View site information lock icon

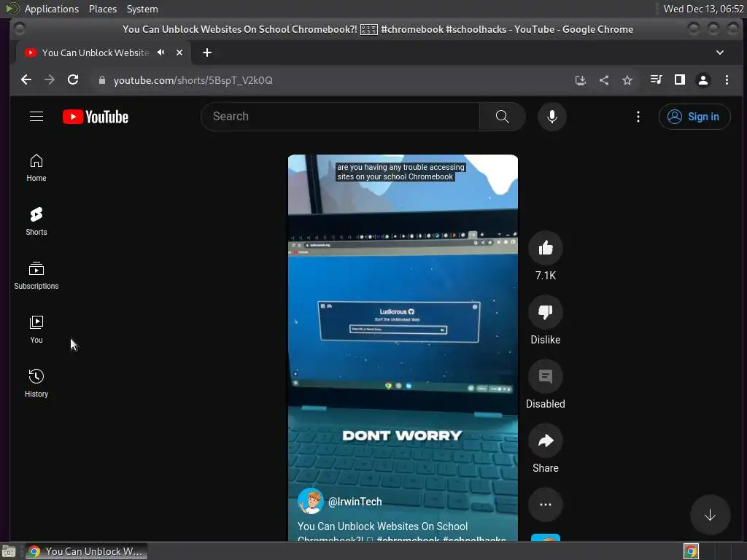[x=101, y=80]
